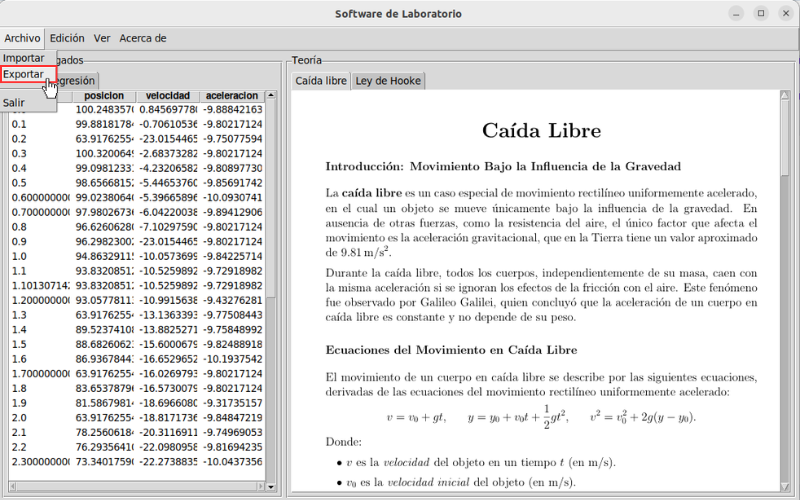The width and height of the screenshot is (800, 500).
Task: Switch to the Caída libre theory tab
Action: coord(321,81)
